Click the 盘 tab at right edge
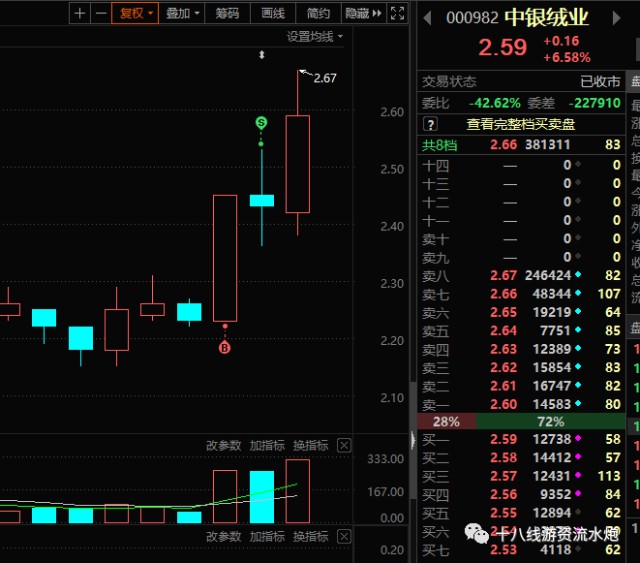 635,81
